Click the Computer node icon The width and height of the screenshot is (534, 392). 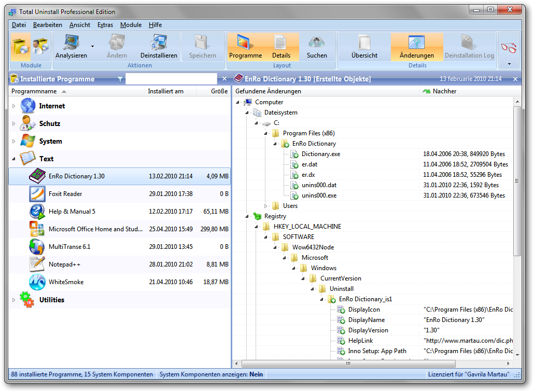pyautogui.click(x=248, y=102)
